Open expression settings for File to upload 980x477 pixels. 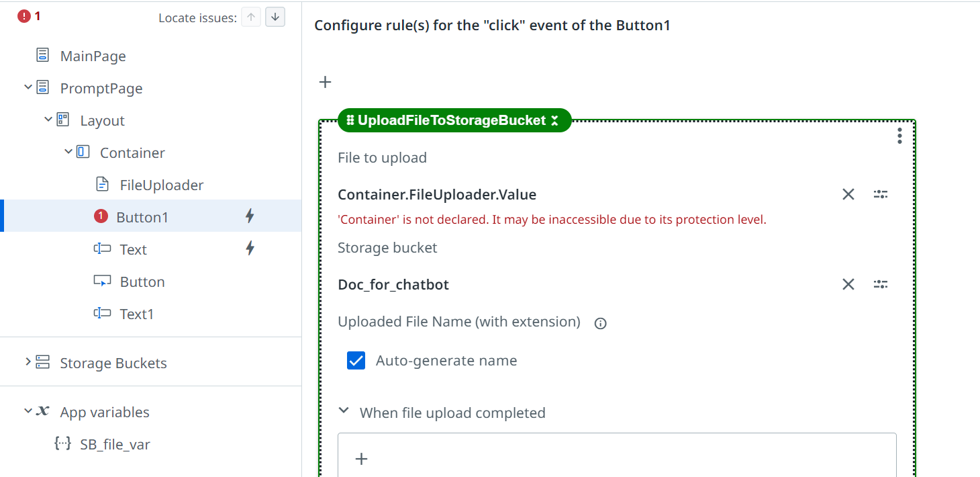coord(881,194)
